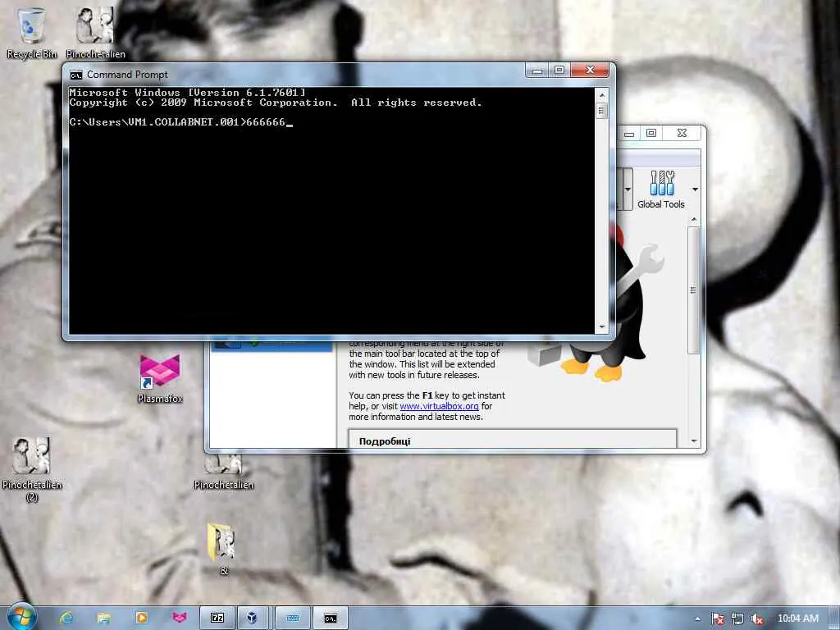Image resolution: width=840 pixels, height=630 pixels.
Task: Open Global Tools in VirtualBox window
Action: tap(661, 189)
